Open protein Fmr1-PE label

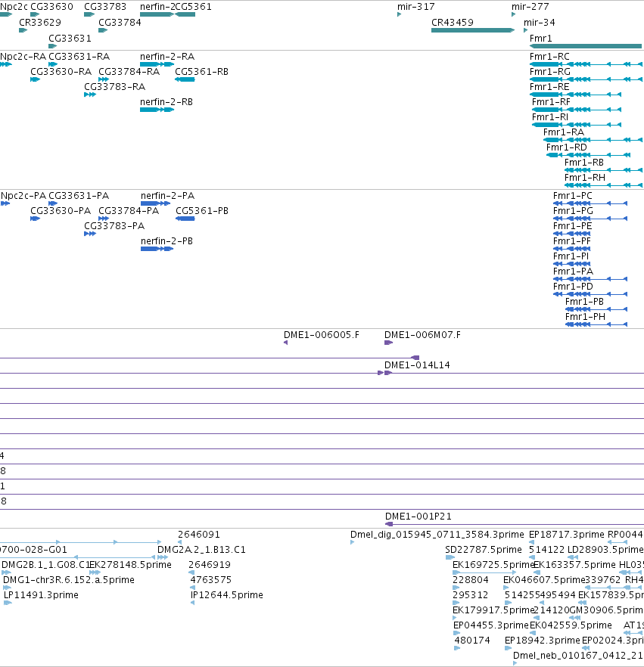573,226
